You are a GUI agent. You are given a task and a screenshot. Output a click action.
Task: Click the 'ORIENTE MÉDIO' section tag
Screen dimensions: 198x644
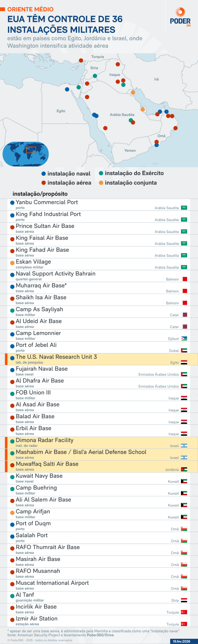click(x=30, y=9)
